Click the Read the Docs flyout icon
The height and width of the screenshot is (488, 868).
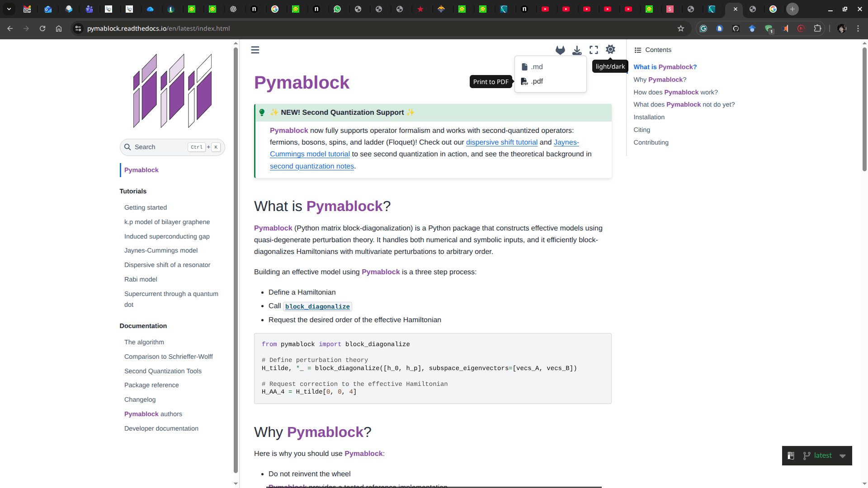point(791,456)
